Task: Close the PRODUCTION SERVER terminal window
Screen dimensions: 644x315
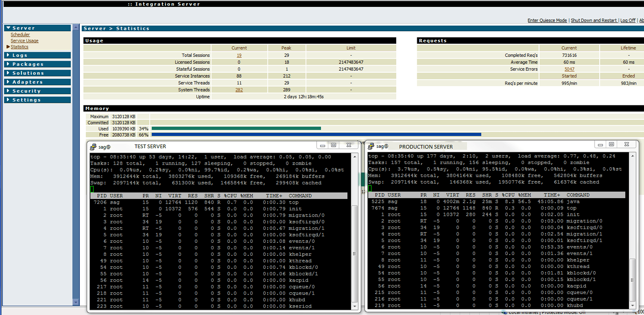Action: 627,144
